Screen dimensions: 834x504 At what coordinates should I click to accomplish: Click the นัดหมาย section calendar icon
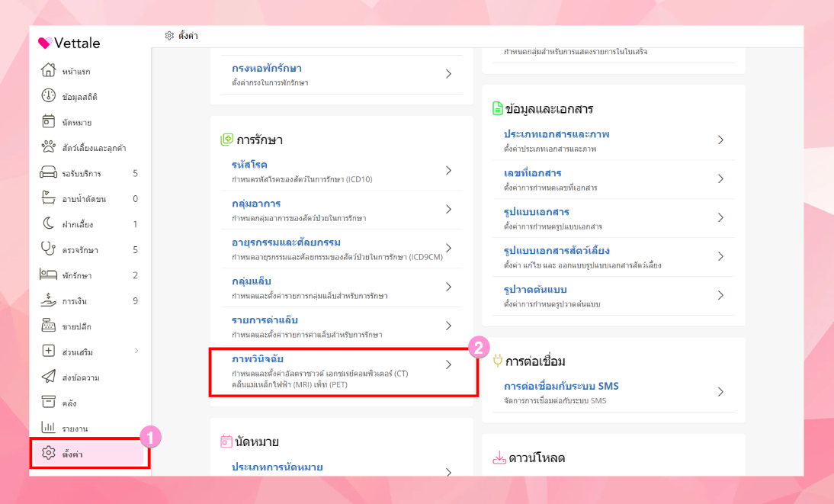click(x=226, y=441)
